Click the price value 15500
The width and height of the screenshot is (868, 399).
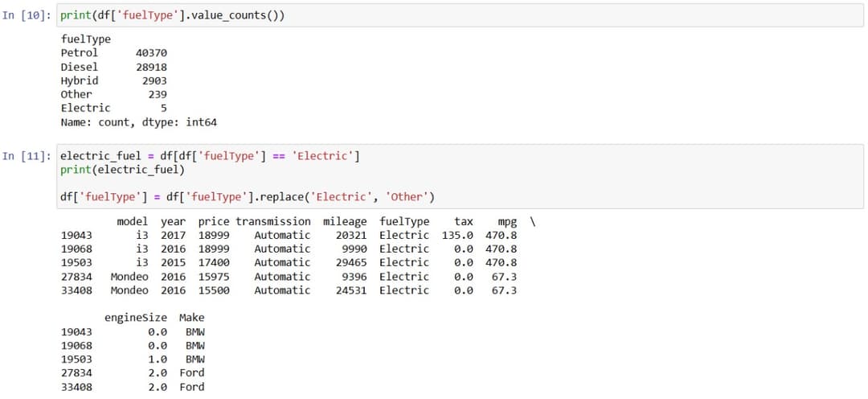[x=214, y=290]
